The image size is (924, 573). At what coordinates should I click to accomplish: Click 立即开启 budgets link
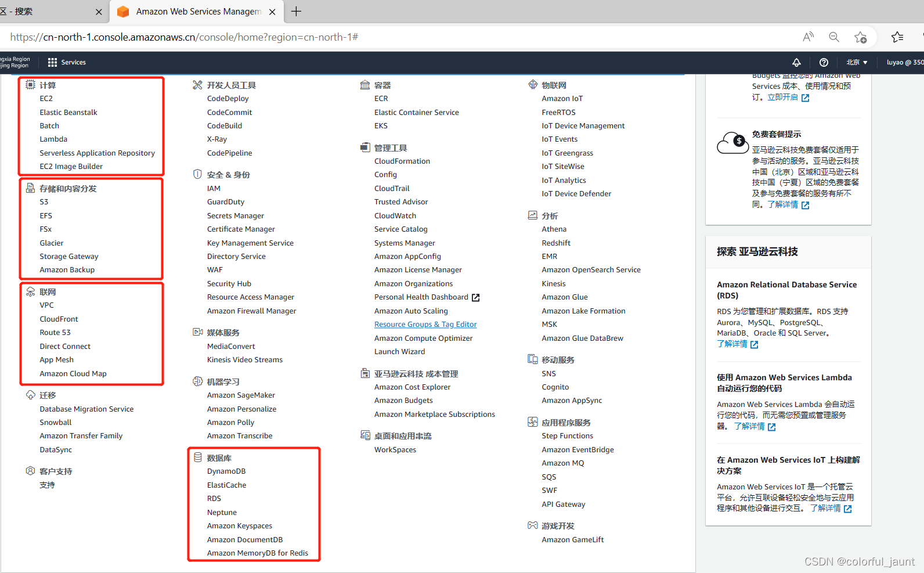point(788,98)
